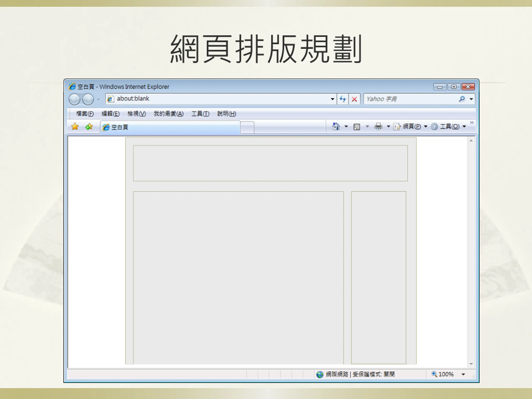The width and height of the screenshot is (532, 399).
Task: Open the search provider dropdown
Action: pyautogui.click(x=471, y=99)
